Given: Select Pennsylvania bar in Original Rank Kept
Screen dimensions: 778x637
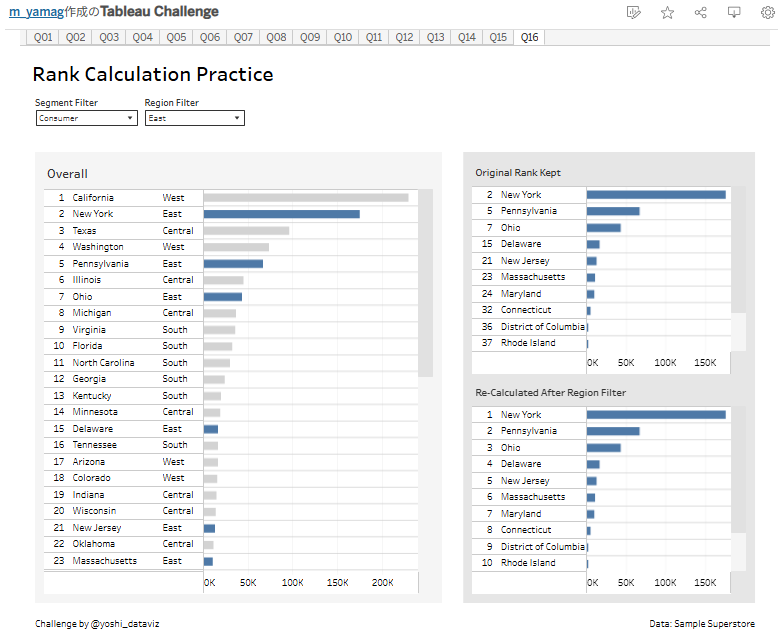Looking at the screenshot, I should 613,211.
